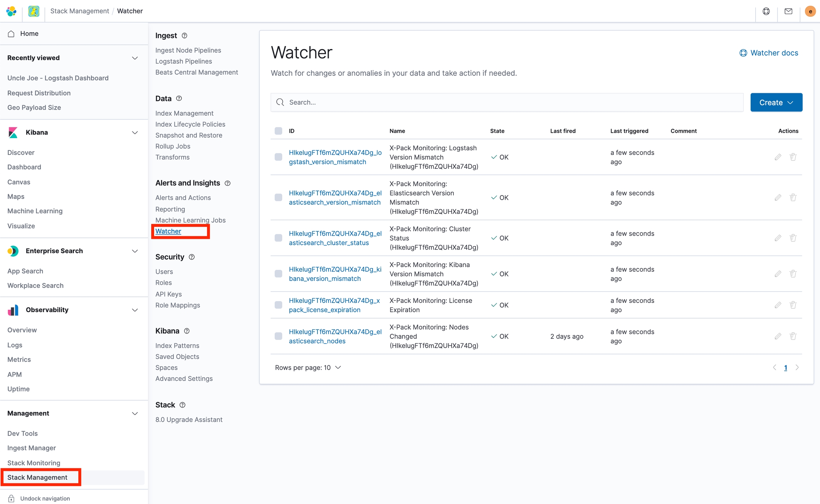Viewport: 820px width, 504px height.
Task: Collapse the Management nav section
Action: coord(135,414)
